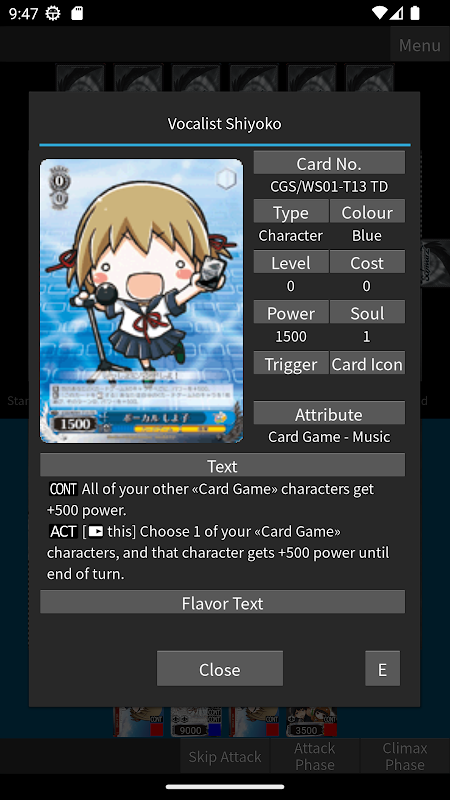The width and height of the screenshot is (450, 800).
Task: Choose Attack Phase in the bottom bar
Action: [x=314, y=756]
